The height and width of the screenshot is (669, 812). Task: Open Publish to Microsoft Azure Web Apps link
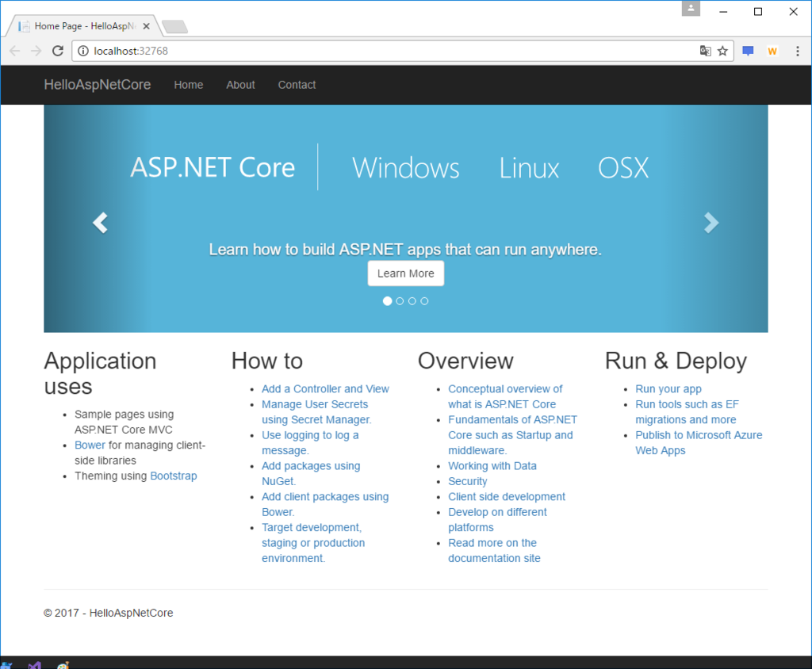[699, 443]
